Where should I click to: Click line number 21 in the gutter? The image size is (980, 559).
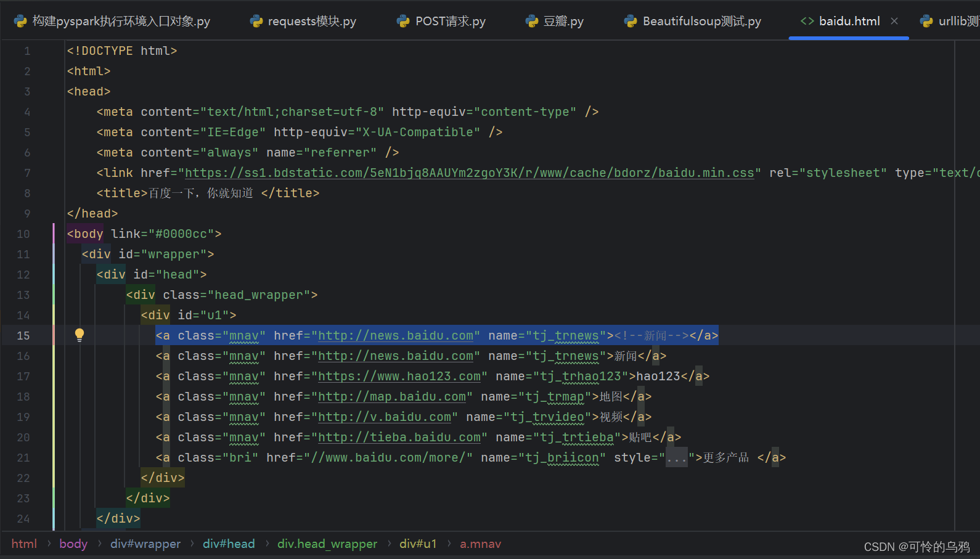point(23,457)
